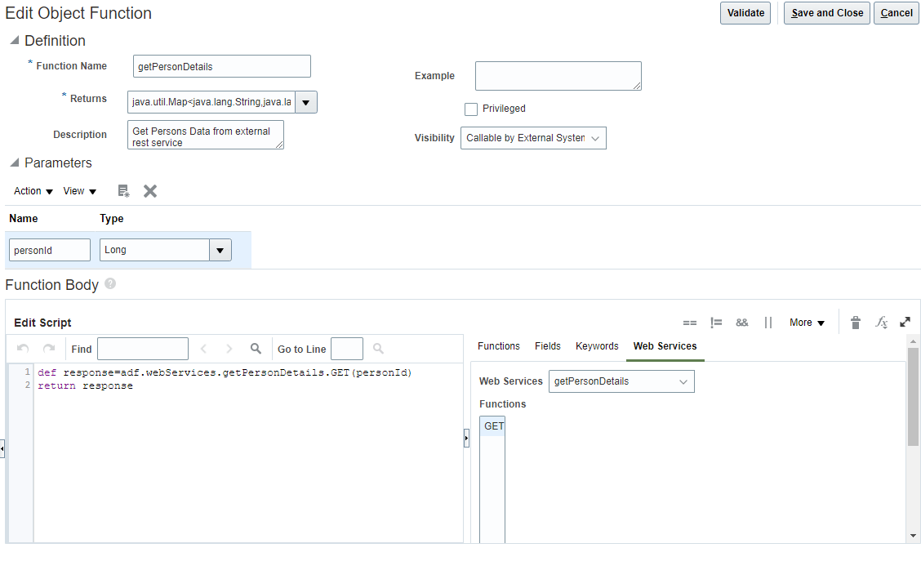Collapse the palette with splitter arrow

pyautogui.click(x=466, y=439)
